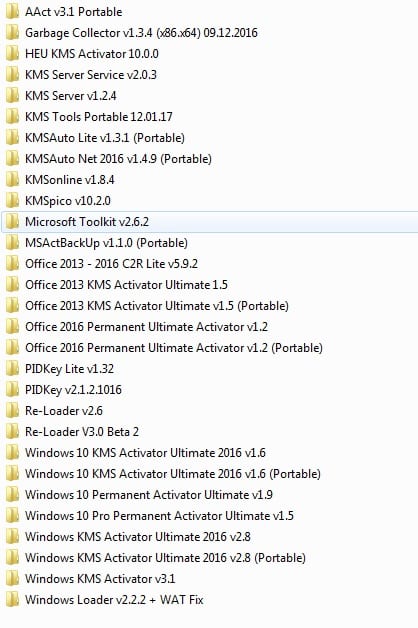Viewport: 418px width, 628px height.
Task: Select KMSAuto Lite v1.3.1 (Portable) name
Action: pos(105,137)
